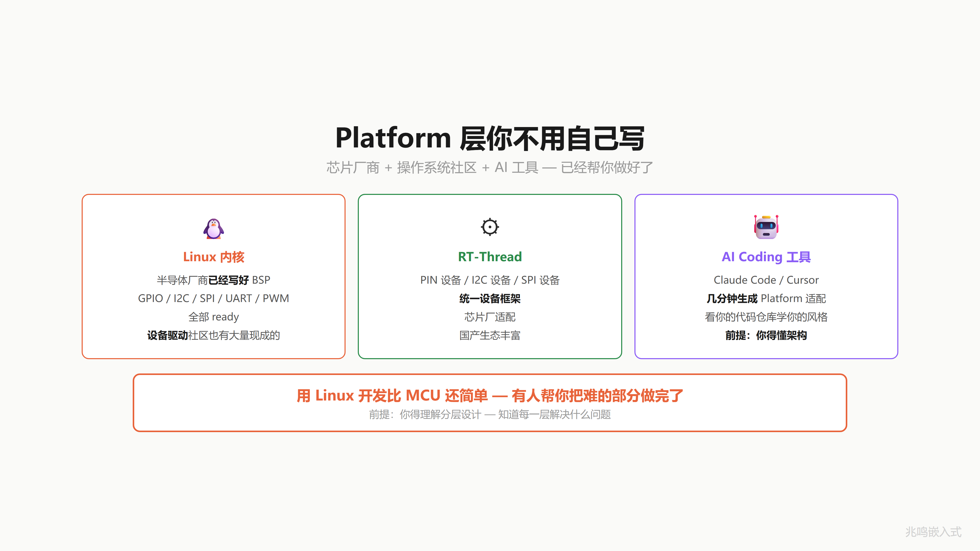The width and height of the screenshot is (980, 551).
Task: Click the '国产生态丰富' line
Action: coord(490,335)
